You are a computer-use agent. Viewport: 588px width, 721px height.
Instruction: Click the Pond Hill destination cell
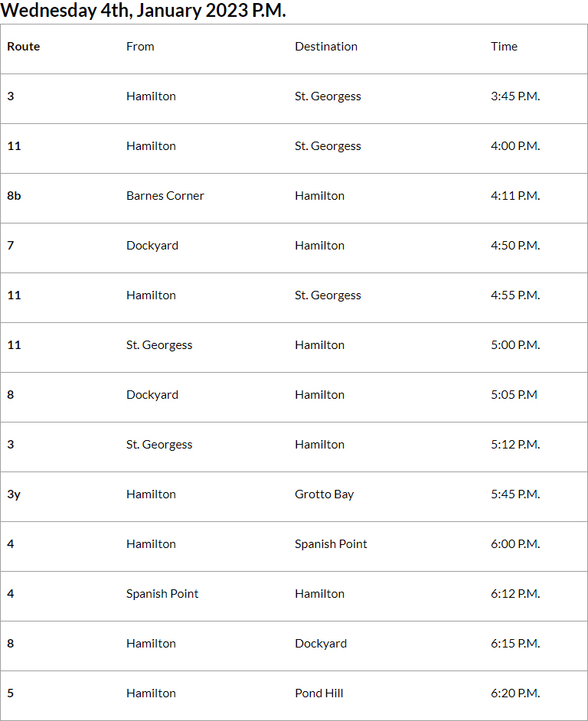pyautogui.click(x=319, y=693)
